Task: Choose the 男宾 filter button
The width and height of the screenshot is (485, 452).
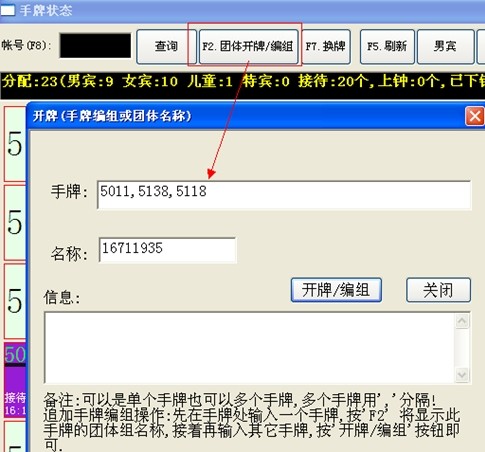Action: tap(445, 46)
